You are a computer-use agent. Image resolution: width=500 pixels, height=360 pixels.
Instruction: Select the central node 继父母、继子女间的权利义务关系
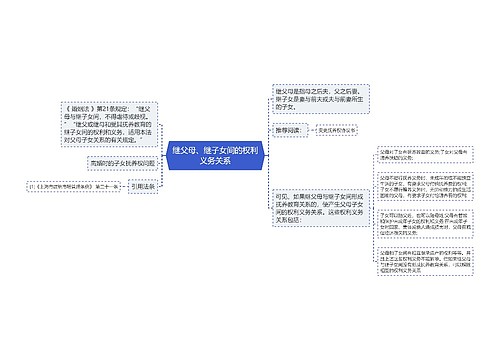point(215,156)
